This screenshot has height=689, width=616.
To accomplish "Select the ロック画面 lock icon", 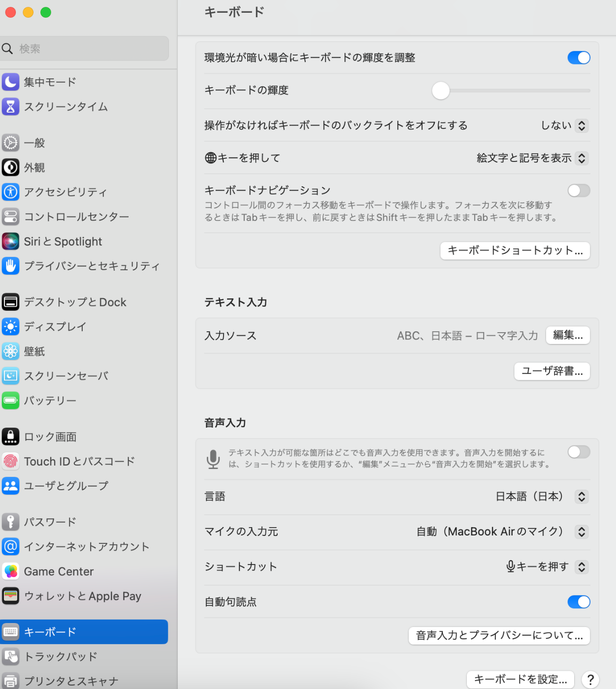I will click(x=10, y=437).
